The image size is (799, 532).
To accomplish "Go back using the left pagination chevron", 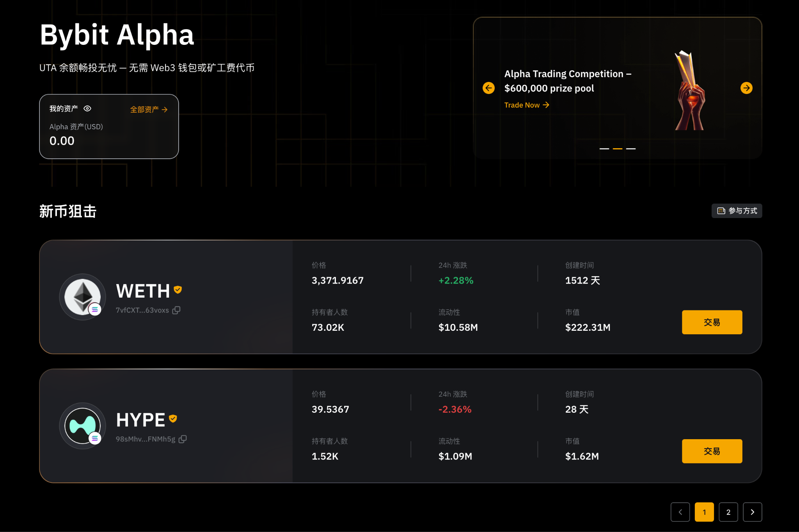I will (680, 512).
